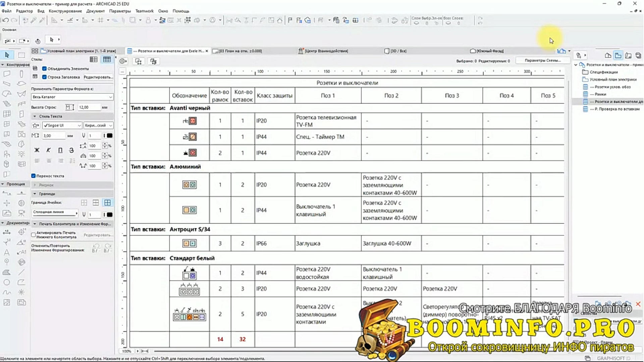This screenshot has width=644, height=362.
Task: Click the Параметры Схемы button
Action: 542,60
